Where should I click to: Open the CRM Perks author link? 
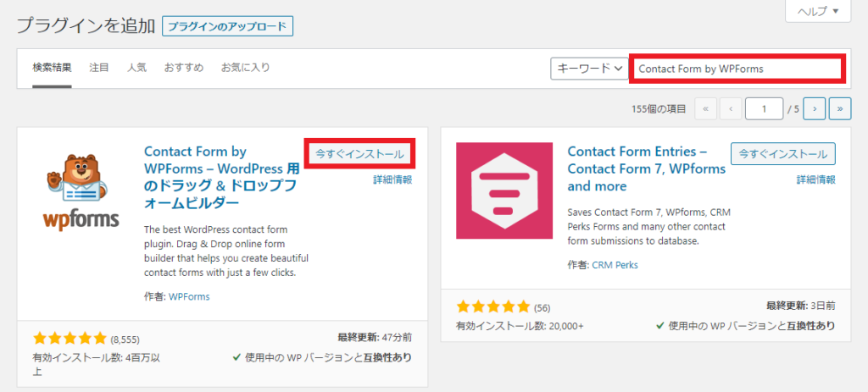pyautogui.click(x=616, y=265)
